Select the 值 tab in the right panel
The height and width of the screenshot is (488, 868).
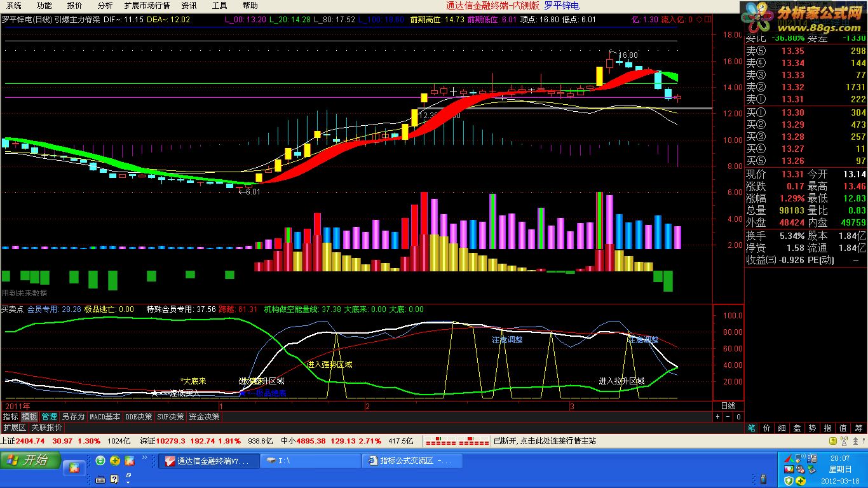click(843, 428)
